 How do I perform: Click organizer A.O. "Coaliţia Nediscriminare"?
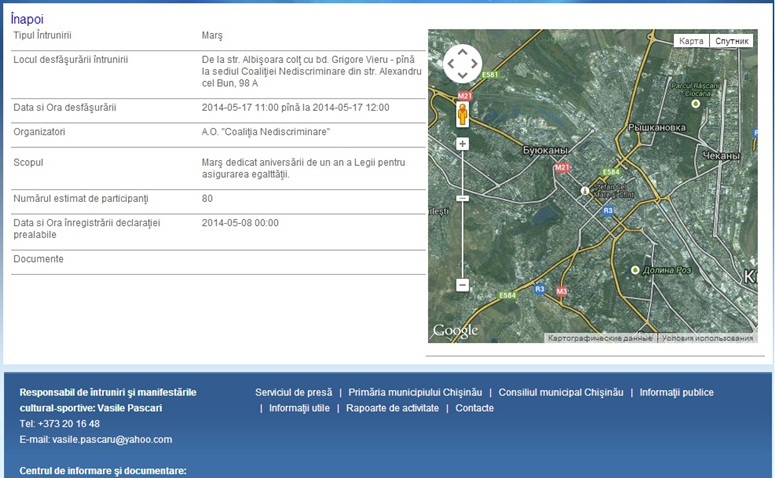(x=265, y=132)
